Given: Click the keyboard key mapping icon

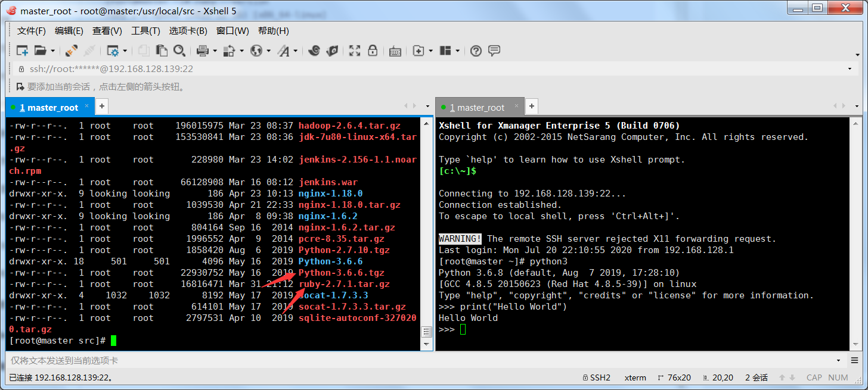Looking at the screenshot, I should click(x=395, y=51).
